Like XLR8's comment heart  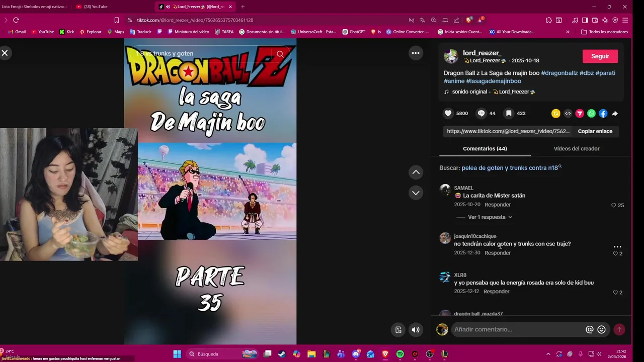point(615,293)
